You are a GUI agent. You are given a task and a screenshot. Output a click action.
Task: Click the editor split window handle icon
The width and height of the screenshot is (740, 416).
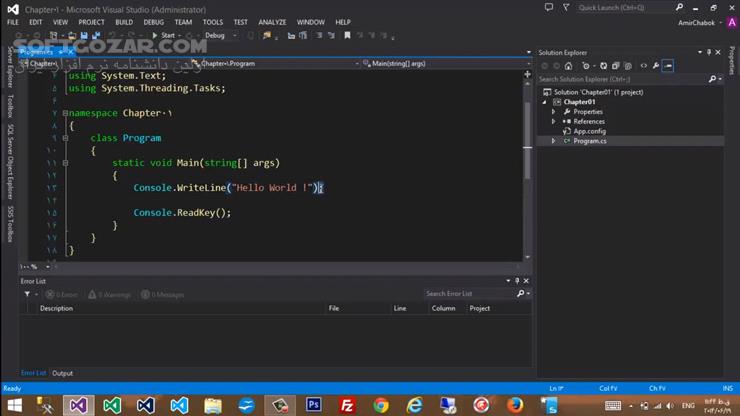coord(528,74)
